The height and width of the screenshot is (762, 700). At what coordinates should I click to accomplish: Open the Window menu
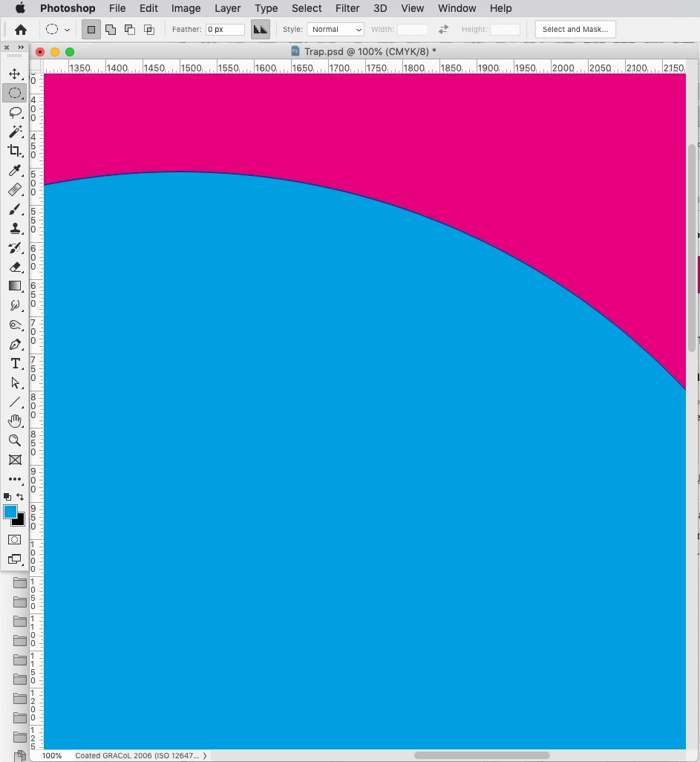[457, 8]
